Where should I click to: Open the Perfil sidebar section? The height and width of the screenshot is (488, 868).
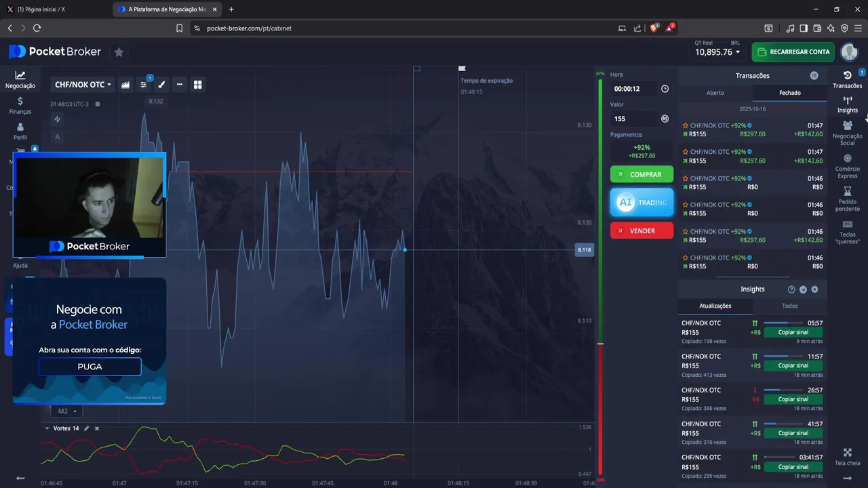coord(20,131)
